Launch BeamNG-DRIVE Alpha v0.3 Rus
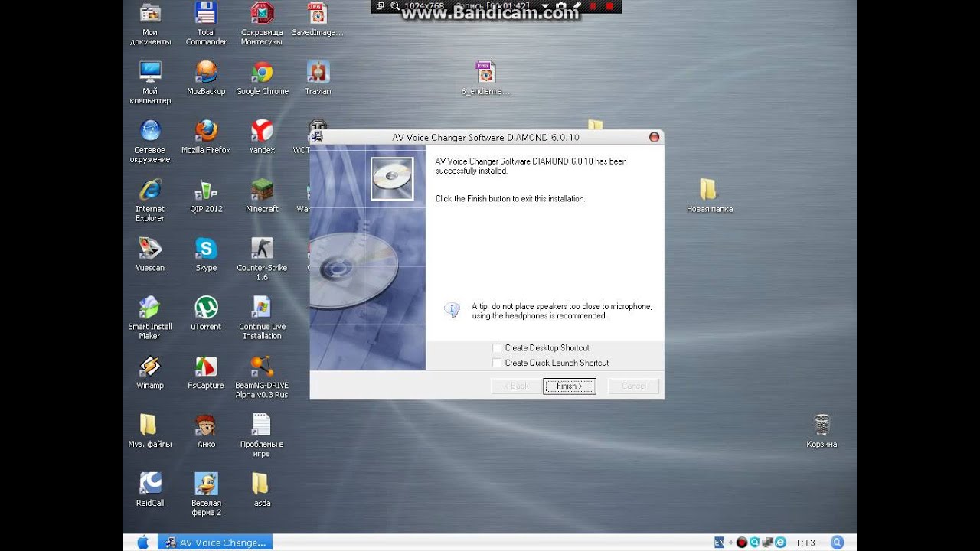The height and width of the screenshot is (551, 980). click(x=262, y=377)
